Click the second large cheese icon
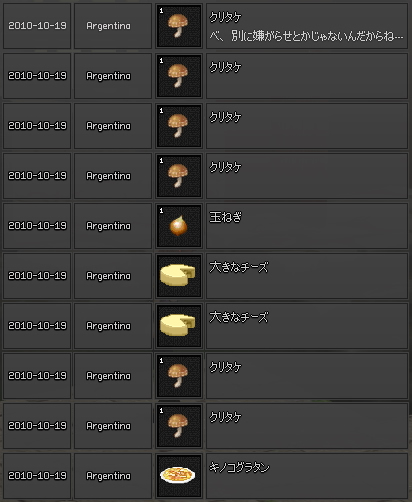The image size is (412, 502). coord(179,326)
